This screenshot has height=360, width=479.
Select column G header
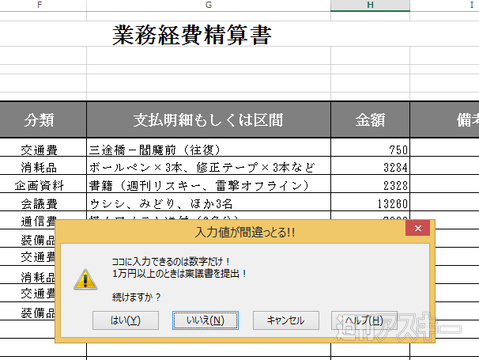click(x=209, y=5)
